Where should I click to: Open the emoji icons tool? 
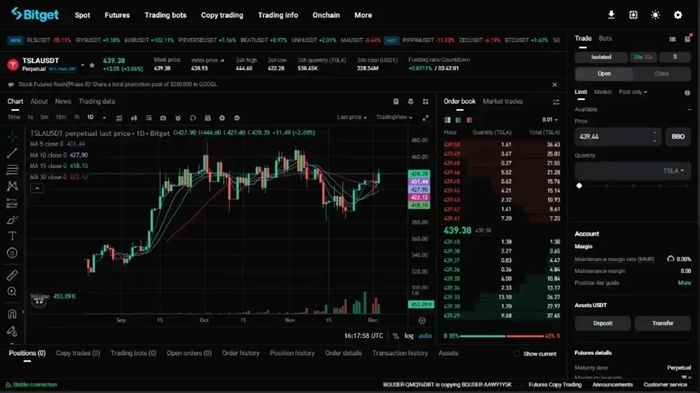pyautogui.click(x=12, y=253)
